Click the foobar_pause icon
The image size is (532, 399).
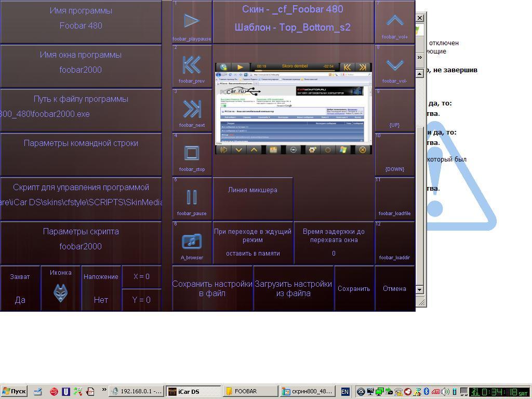pos(192,197)
